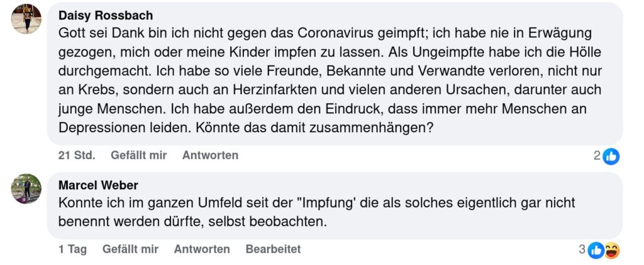This screenshot has width=644, height=265.
Task: Open Marcel Weber's profile via his name
Action: [x=98, y=185]
